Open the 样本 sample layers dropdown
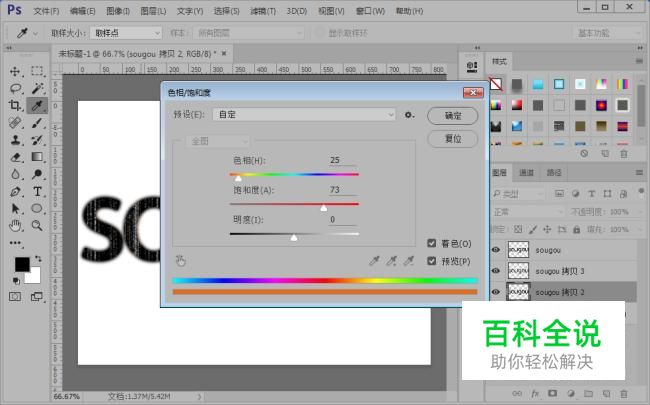The height and width of the screenshot is (405, 650). tap(250, 33)
